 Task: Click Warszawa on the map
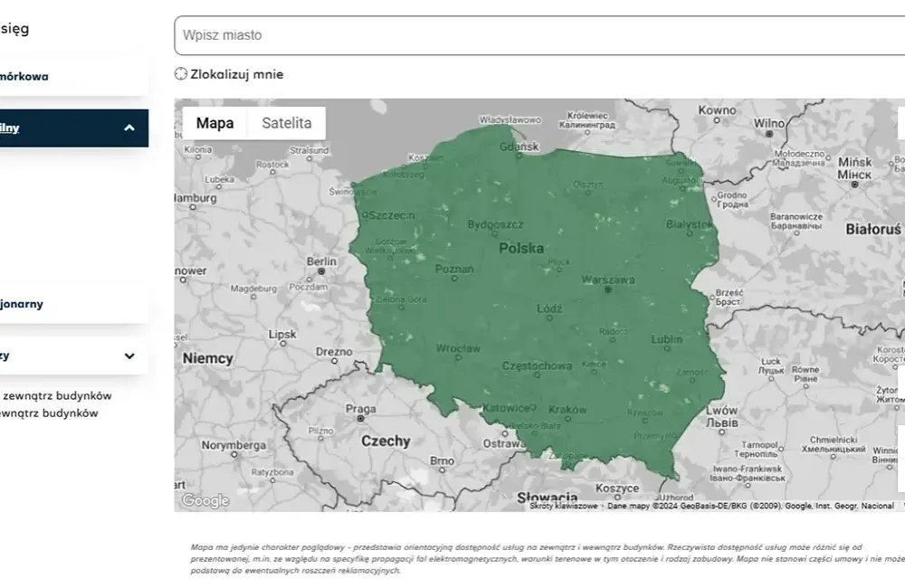(x=608, y=280)
